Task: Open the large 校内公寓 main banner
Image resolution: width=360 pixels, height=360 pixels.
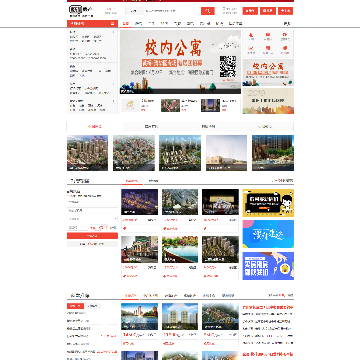Action: click(x=180, y=62)
